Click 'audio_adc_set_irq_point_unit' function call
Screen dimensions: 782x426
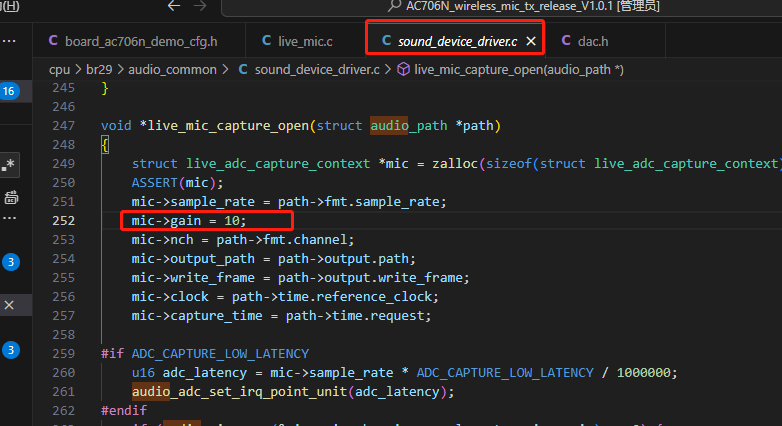point(239,392)
